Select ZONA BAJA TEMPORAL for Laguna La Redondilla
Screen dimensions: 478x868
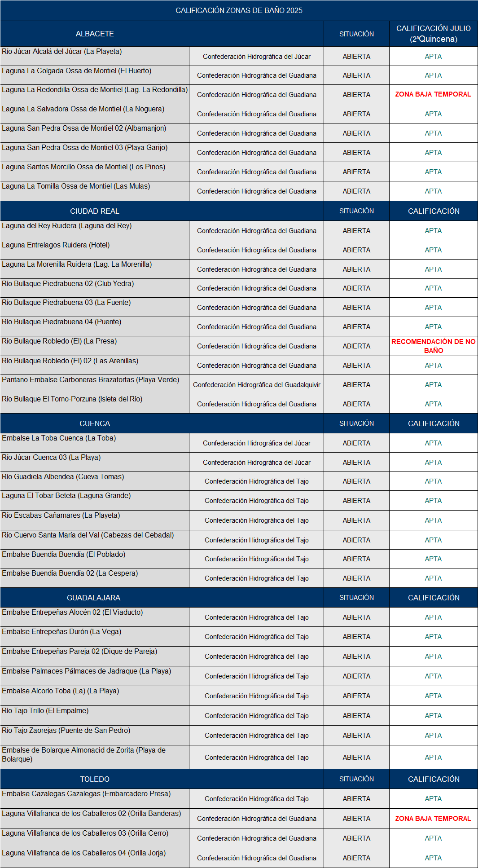[433, 94]
